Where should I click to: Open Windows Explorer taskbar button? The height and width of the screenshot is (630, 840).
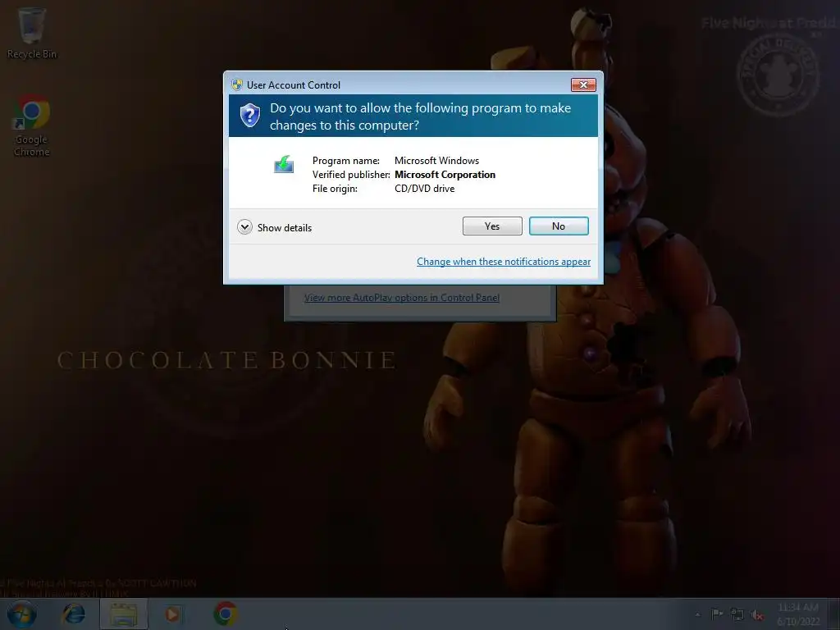pyautogui.click(x=124, y=614)
